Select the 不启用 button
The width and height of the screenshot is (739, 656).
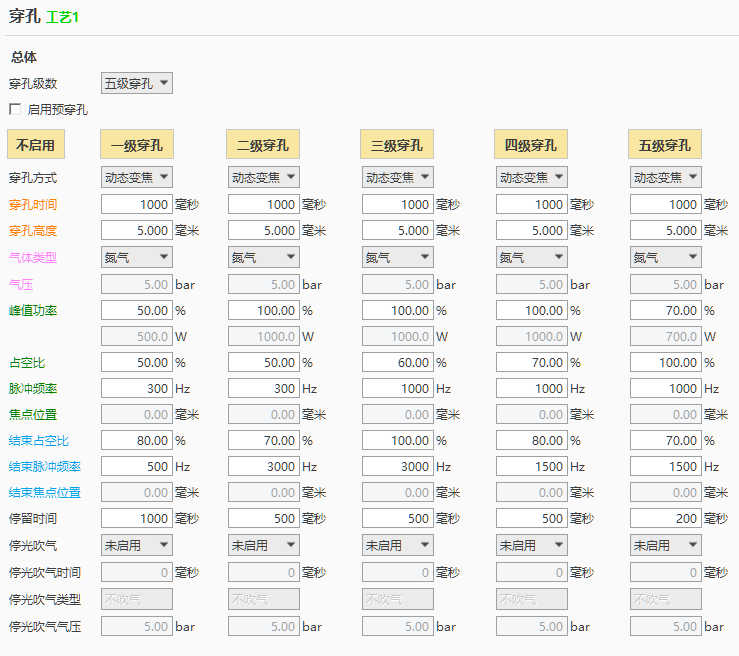coord(36,145)
